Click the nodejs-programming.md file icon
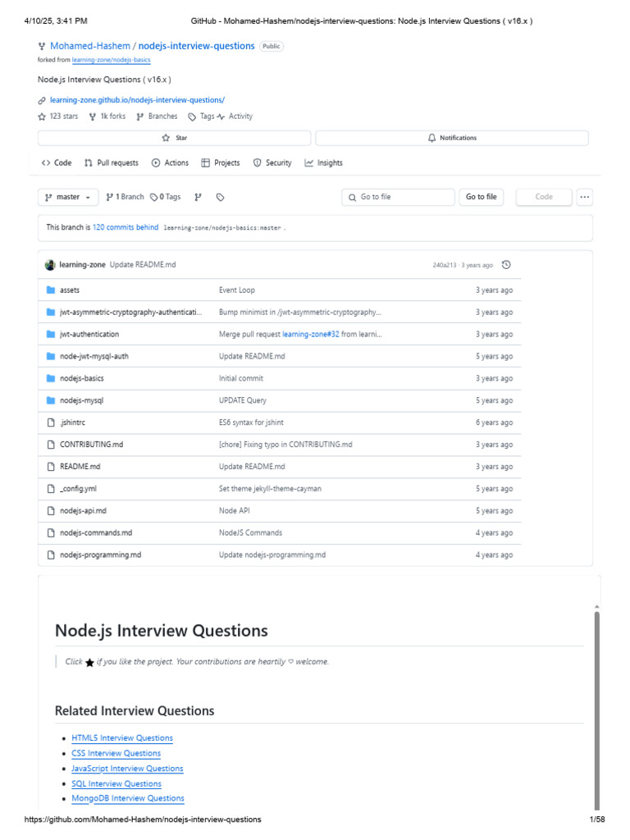This screenshot has height=840, width=630. coord(51,555)
